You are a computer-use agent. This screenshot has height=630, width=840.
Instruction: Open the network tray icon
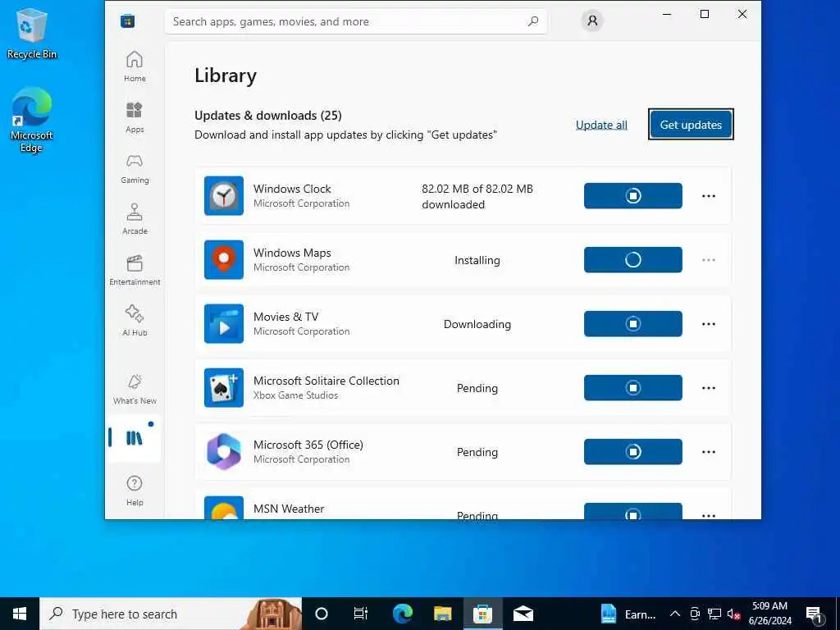point(714,614)
